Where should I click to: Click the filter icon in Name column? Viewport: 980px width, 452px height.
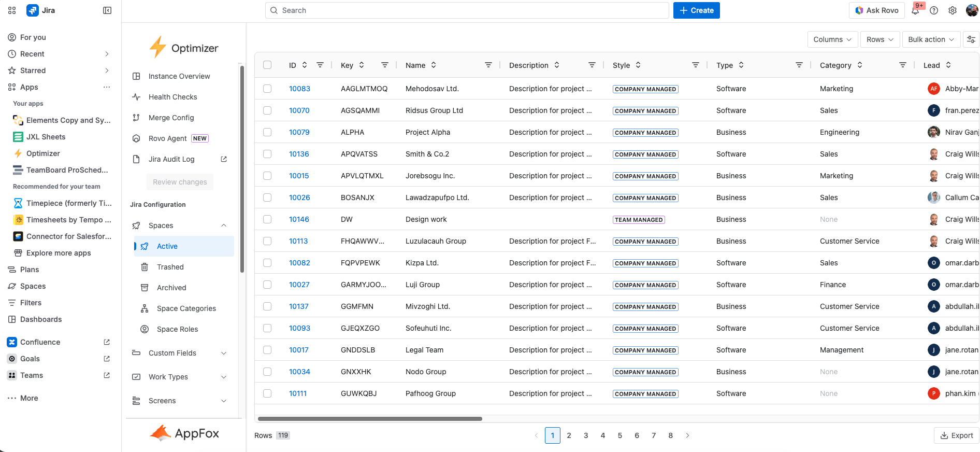(488, 65)
